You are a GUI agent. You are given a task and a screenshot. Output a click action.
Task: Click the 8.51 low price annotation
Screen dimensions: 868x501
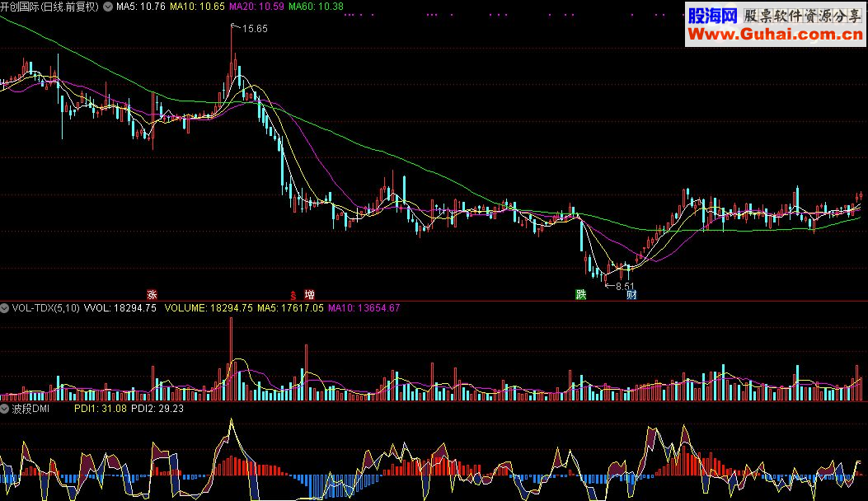tap(625, 286)
